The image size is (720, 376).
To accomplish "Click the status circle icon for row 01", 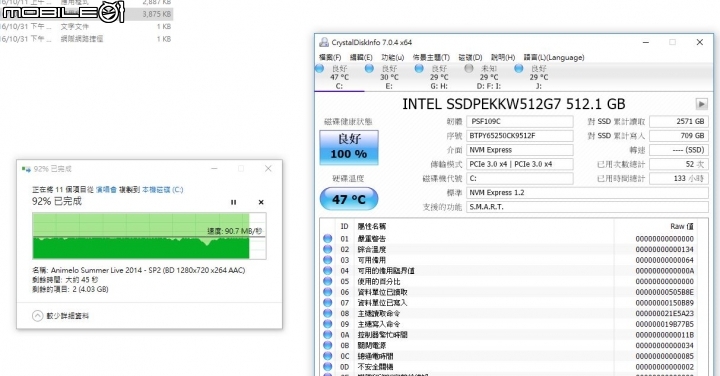I will pyautogui.click(x=327, y=239).
